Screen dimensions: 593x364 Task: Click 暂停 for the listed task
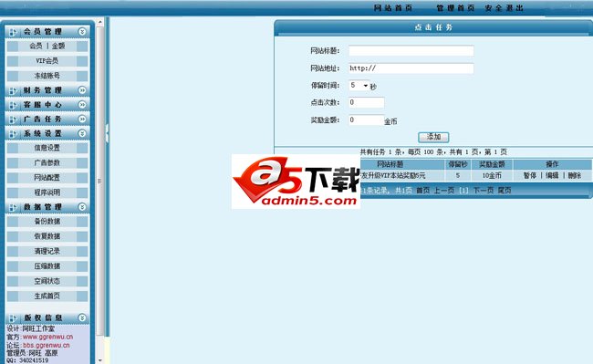pyautogui.click(x=530, y=175)
